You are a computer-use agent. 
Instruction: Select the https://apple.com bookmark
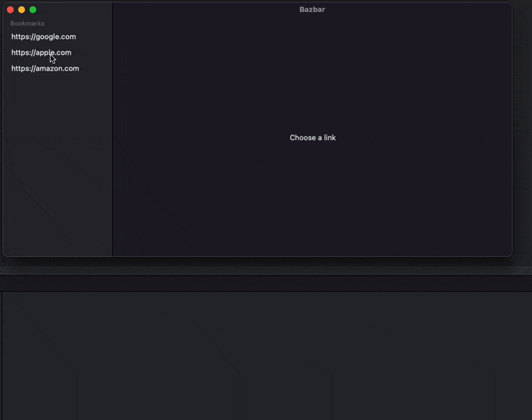[41, 53]
